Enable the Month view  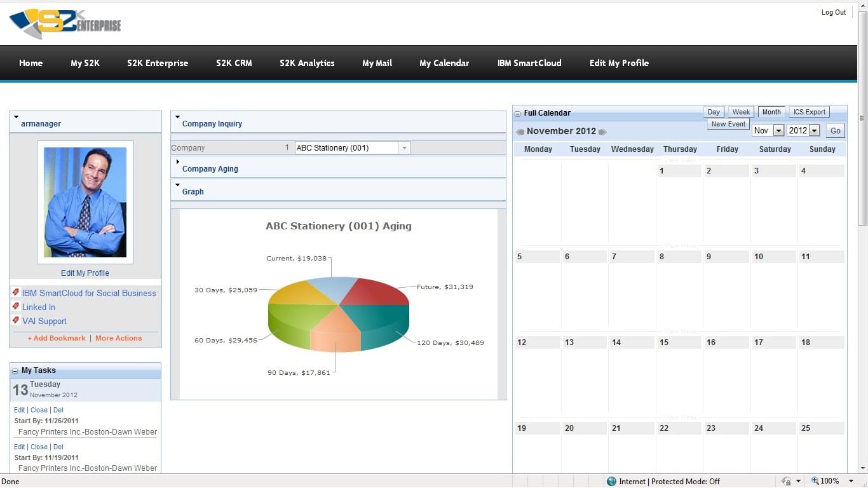(771, 111)
